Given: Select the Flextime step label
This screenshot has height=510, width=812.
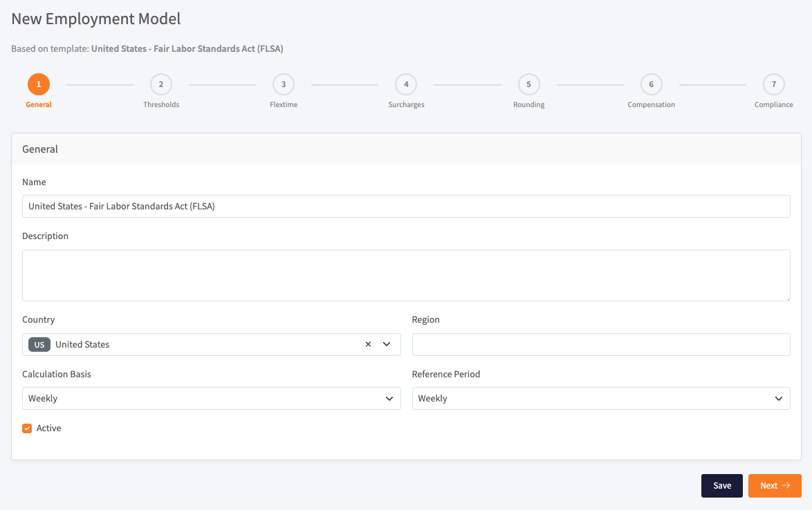Looking at the screenshot, I should [x=284, y=104].
